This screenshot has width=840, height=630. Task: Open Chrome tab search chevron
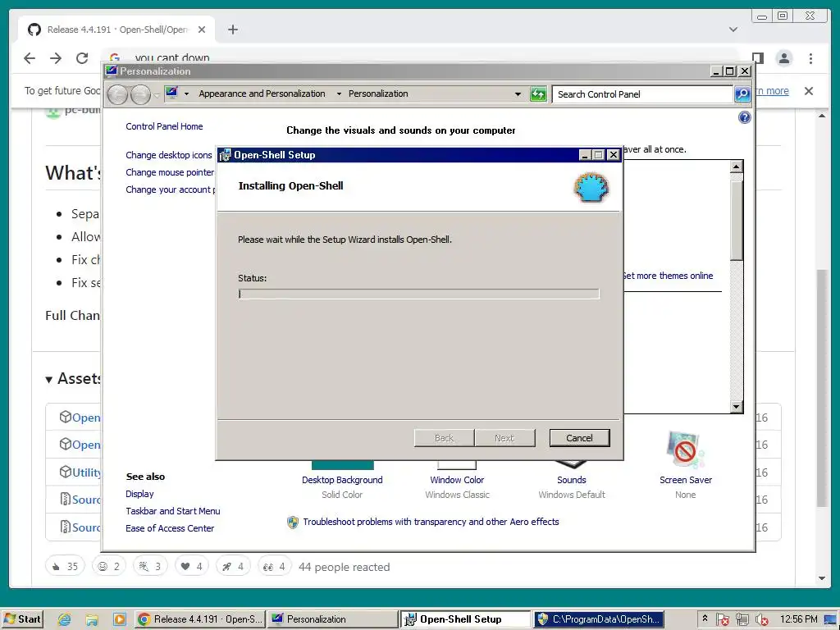point(733,30)
